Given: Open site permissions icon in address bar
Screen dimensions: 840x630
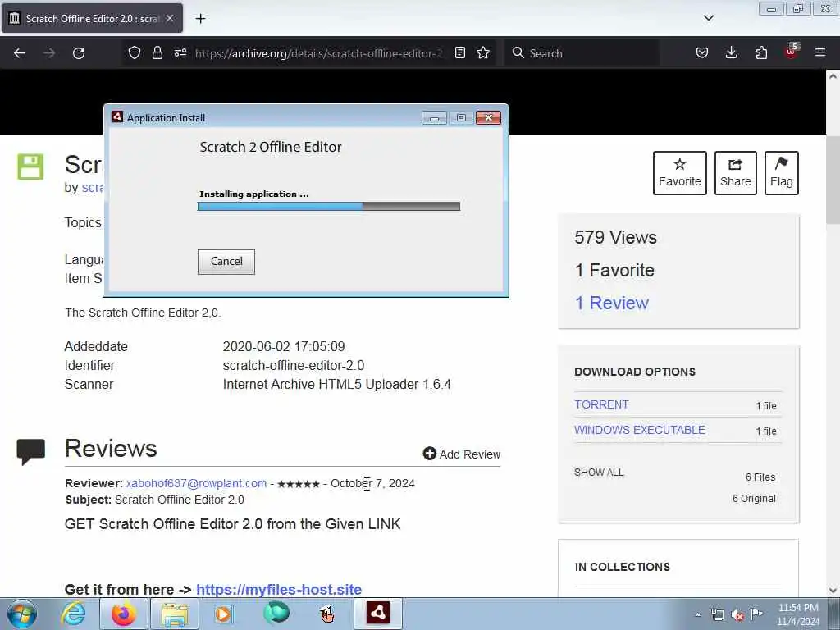Looking at the screenshot, I should [x=180, y=52].
